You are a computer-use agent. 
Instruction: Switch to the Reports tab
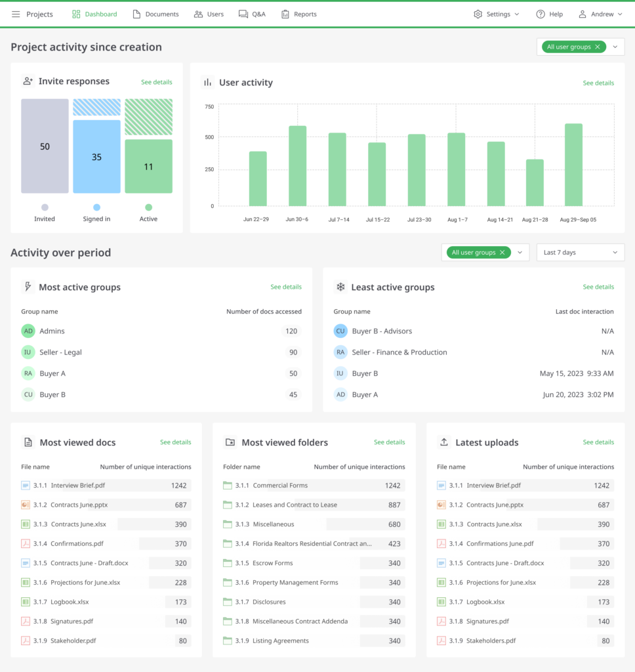298,14
